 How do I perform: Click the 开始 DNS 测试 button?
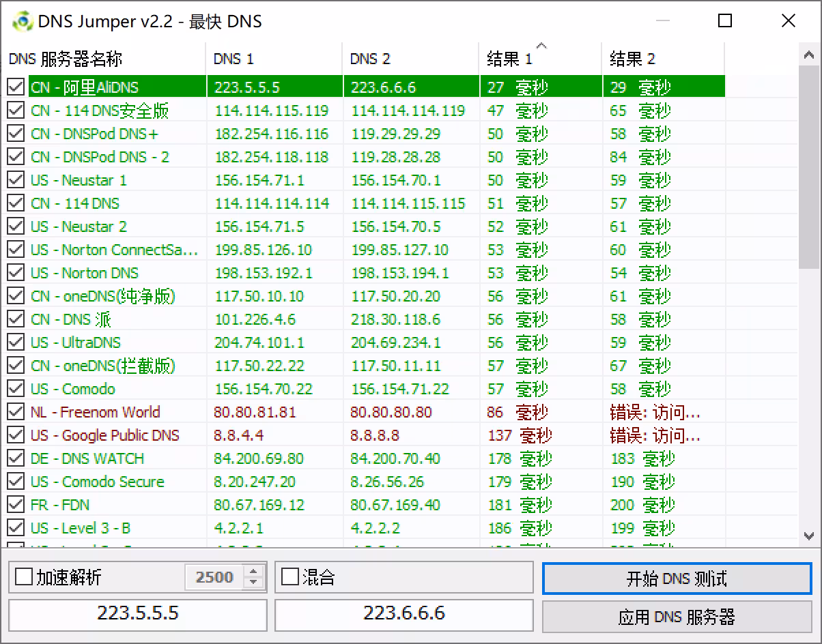tap(677, 579)
